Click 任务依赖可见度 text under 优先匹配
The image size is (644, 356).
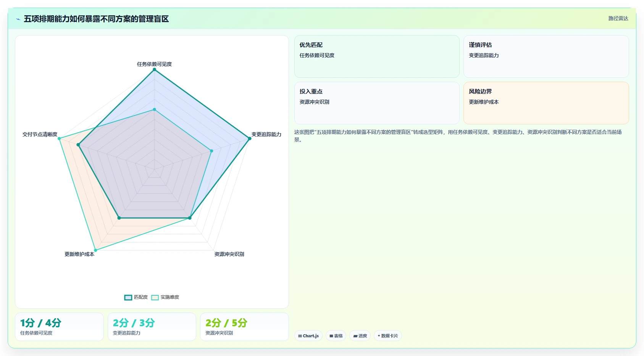317,55
